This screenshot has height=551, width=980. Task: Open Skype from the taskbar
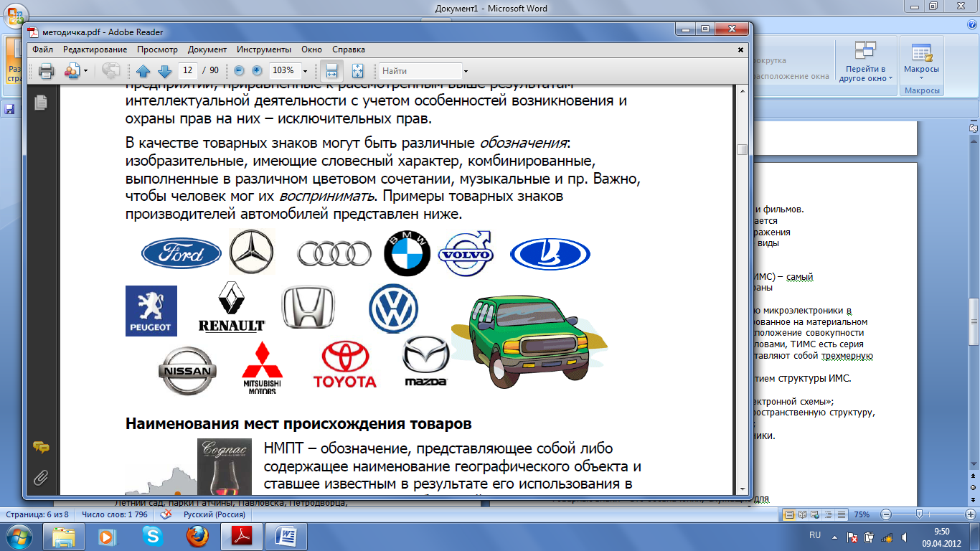pyautogui.click(x=152, y=536)
